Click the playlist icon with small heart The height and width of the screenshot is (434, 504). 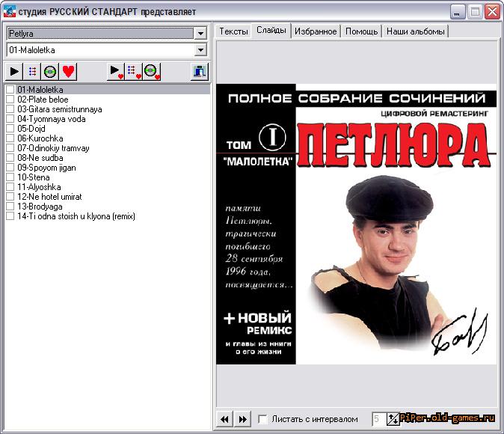134,71
